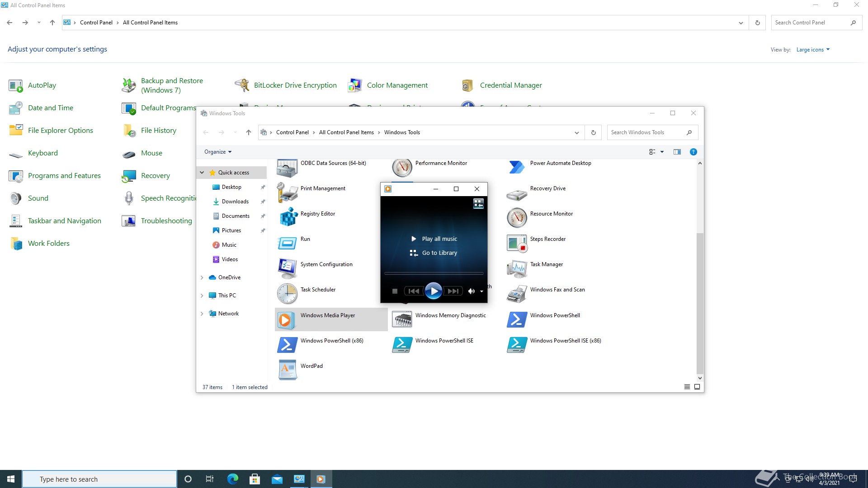Viewport: 868px width, 488px height.
Task: Select Videos in navigation pane
Action: point(230,259)
